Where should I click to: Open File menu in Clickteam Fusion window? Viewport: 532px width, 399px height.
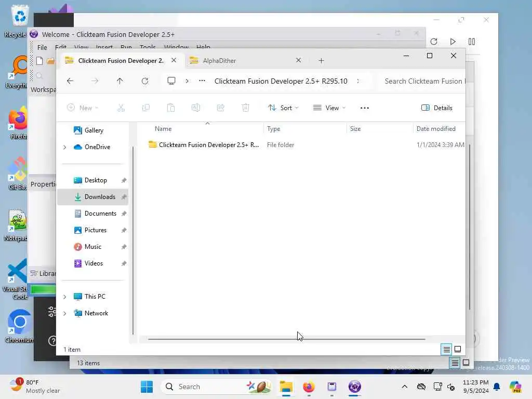[x=42, y=47]
